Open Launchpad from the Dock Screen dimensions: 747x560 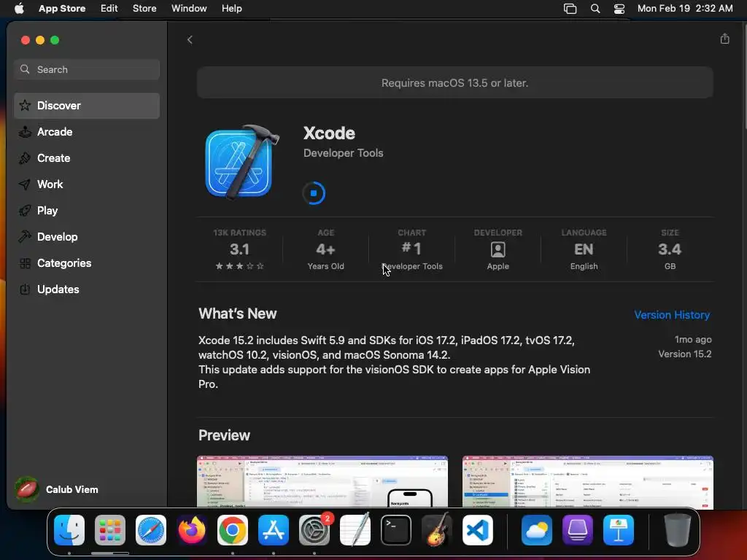click(110, 530)
